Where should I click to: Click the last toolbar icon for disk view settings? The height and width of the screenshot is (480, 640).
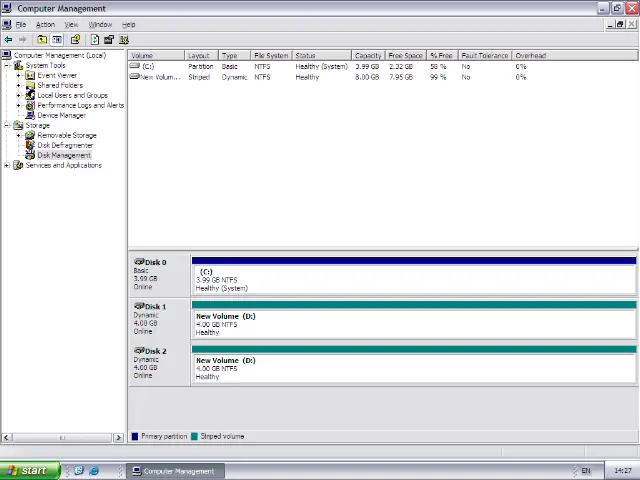click(124, 40)
